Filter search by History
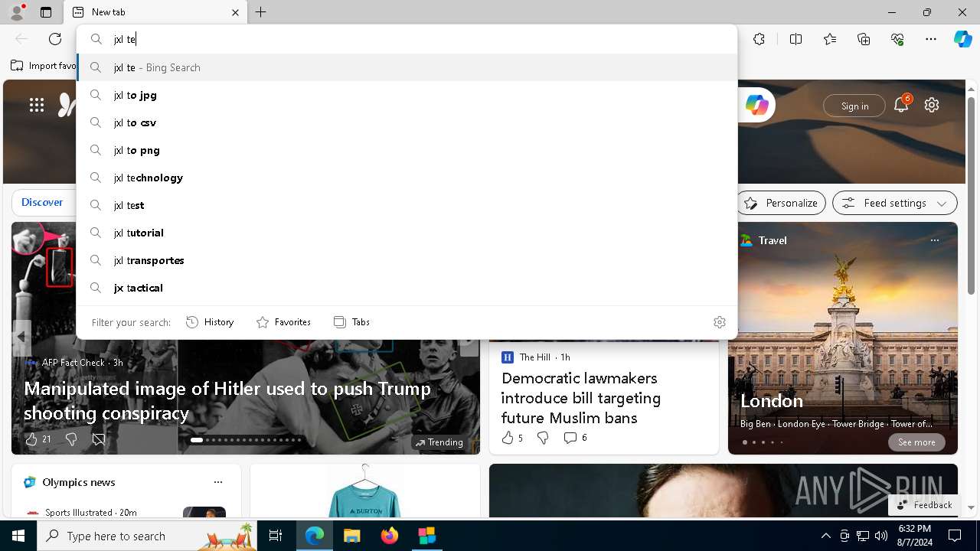 click(210, 322)
